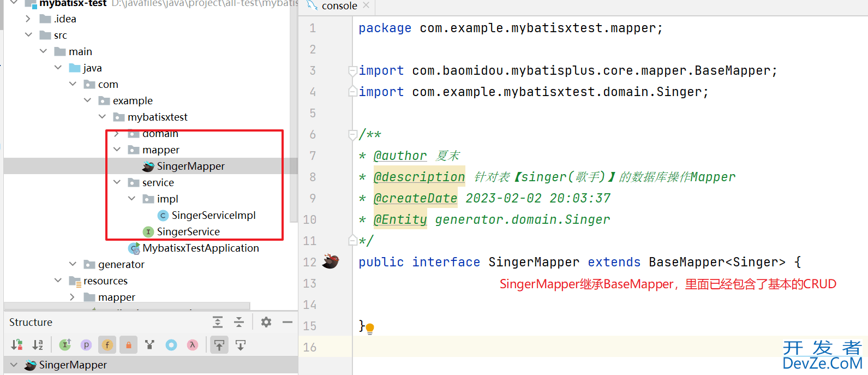Fold the import block at line 3
The height and width of the screenshot is (375, 868).
(x=352, y=70)
